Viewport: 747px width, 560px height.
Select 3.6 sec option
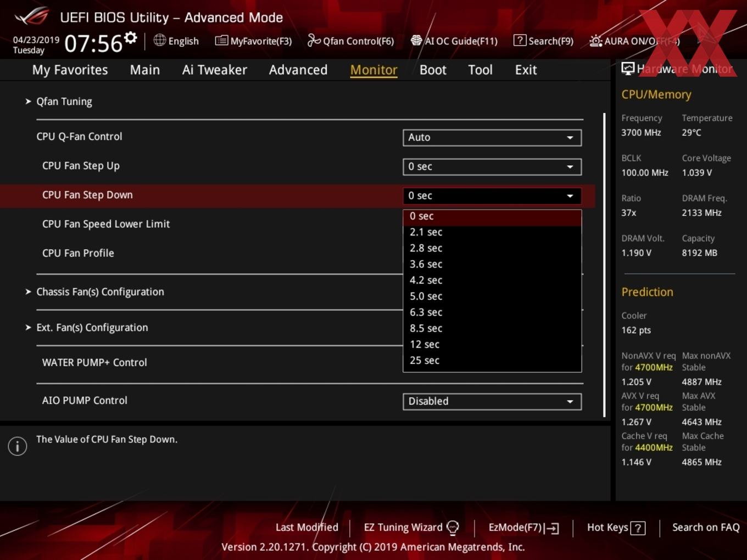click(492, 264)
